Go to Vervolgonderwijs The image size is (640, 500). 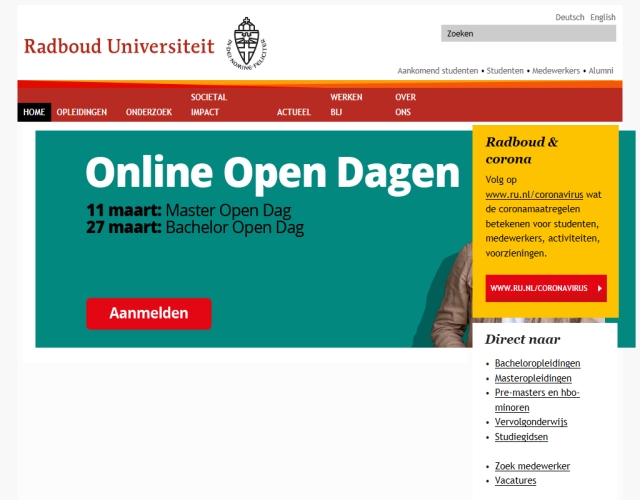point(531,422)
